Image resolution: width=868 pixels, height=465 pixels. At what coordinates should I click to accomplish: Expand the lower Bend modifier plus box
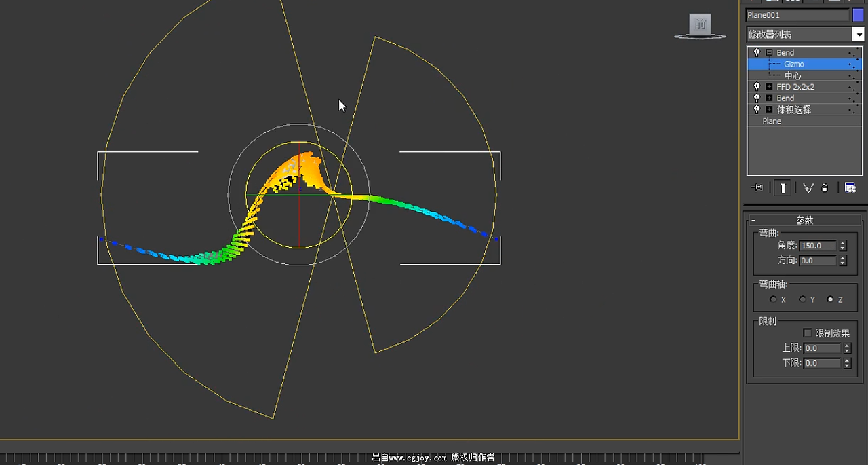[x=769, y=98]
